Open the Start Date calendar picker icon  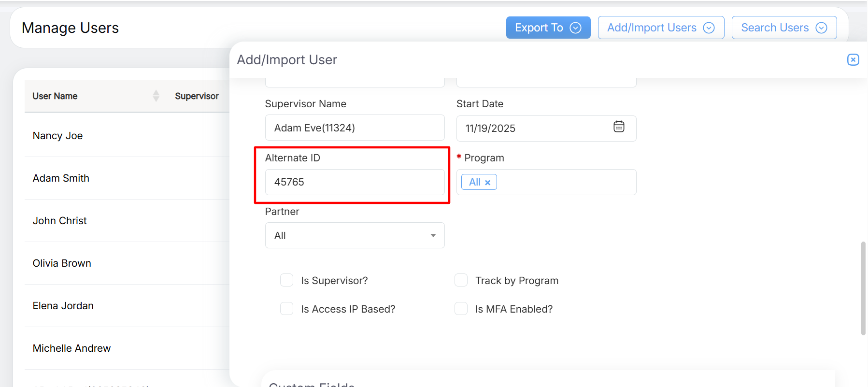click(619, 127)
